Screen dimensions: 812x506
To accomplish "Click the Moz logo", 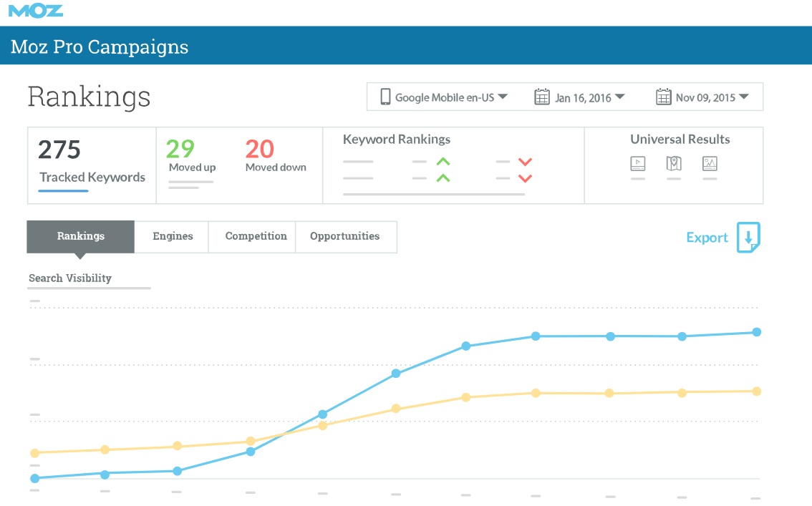I will coord(36,11).
